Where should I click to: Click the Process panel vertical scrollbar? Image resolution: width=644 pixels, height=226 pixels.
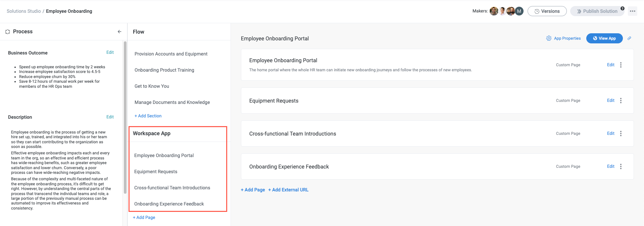[125, 118]
